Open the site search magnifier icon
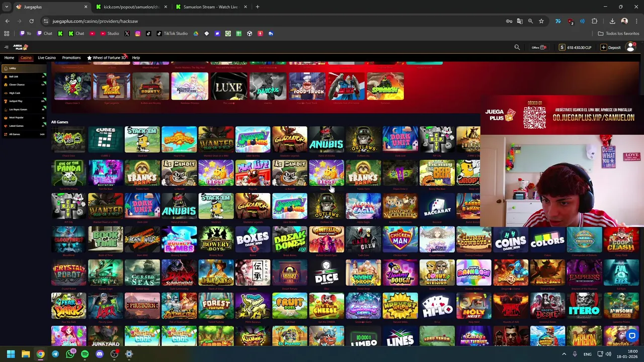 pos(517,47)
